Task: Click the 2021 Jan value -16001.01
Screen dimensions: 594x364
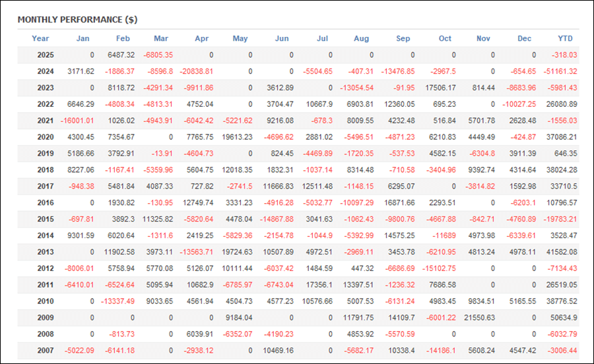Action: click(77, 121)
